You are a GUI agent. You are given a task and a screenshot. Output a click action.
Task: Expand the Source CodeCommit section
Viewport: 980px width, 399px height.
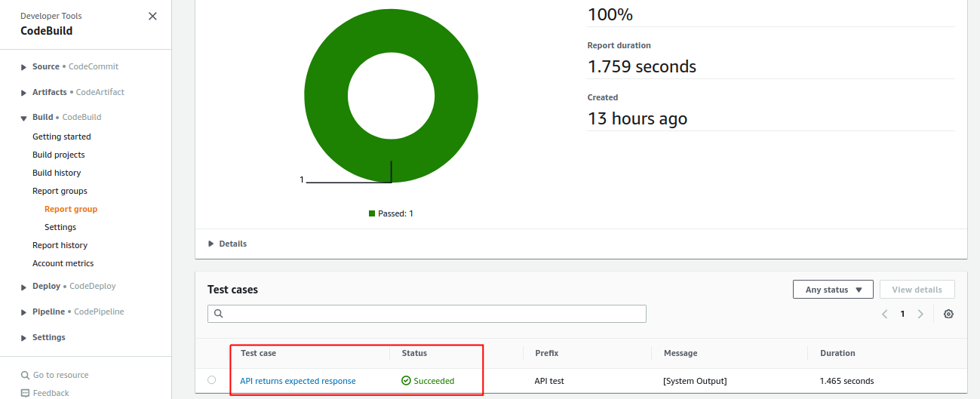point(24,67)
